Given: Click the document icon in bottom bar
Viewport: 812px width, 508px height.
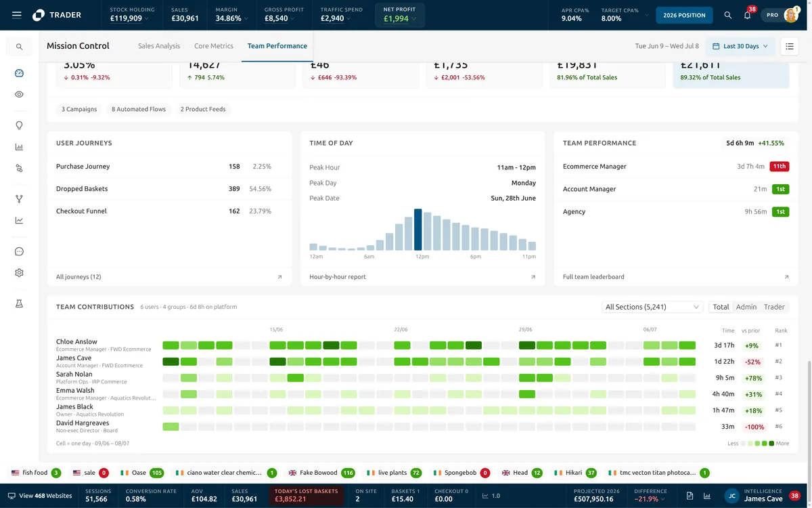Looking at the screenshot, I should point(690,496).
